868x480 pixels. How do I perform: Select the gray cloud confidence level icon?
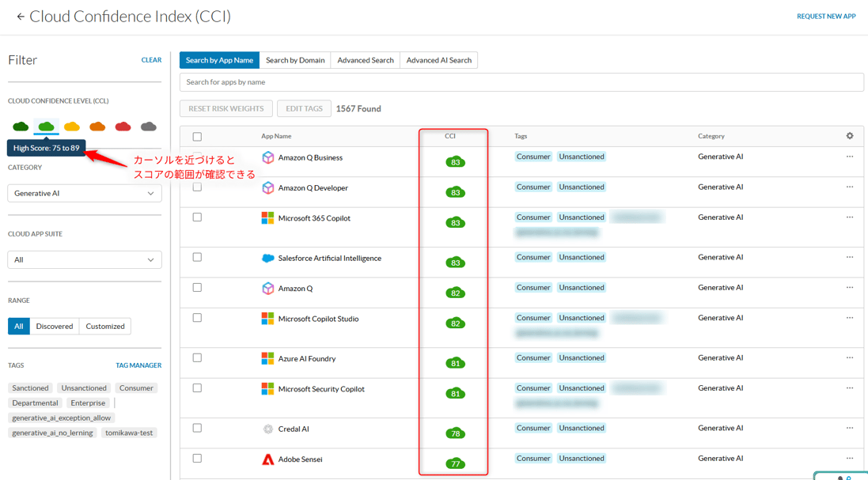point(148,127)
